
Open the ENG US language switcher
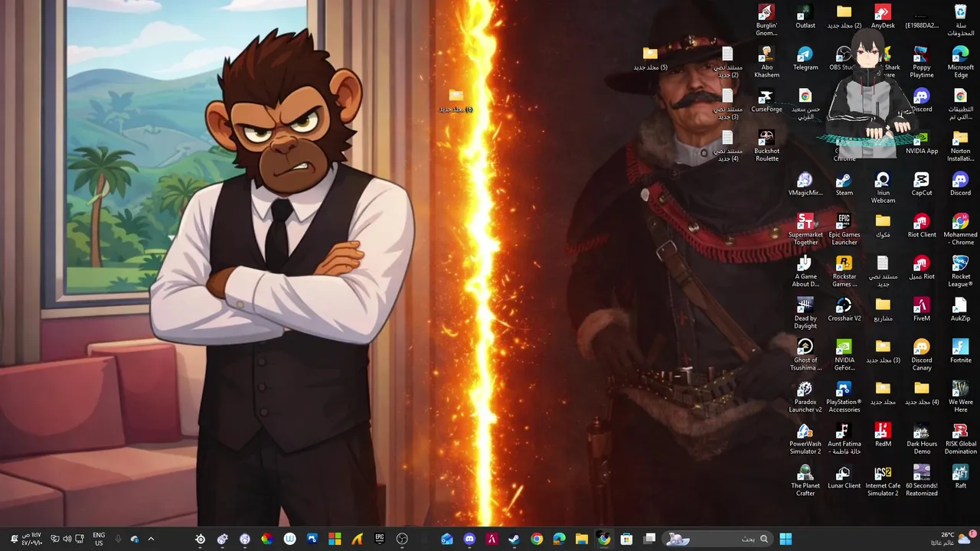point(99,539)
